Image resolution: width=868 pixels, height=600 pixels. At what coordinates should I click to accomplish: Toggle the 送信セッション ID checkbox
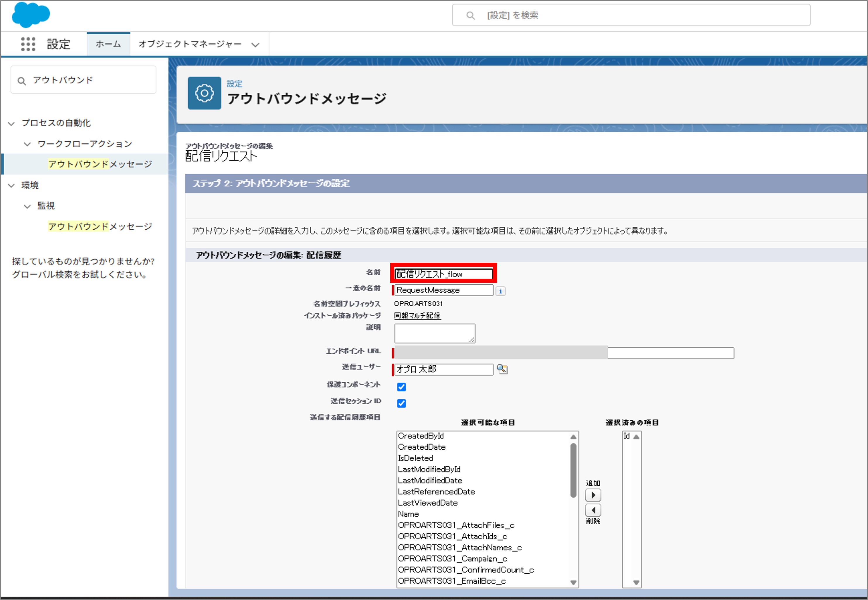401,403
